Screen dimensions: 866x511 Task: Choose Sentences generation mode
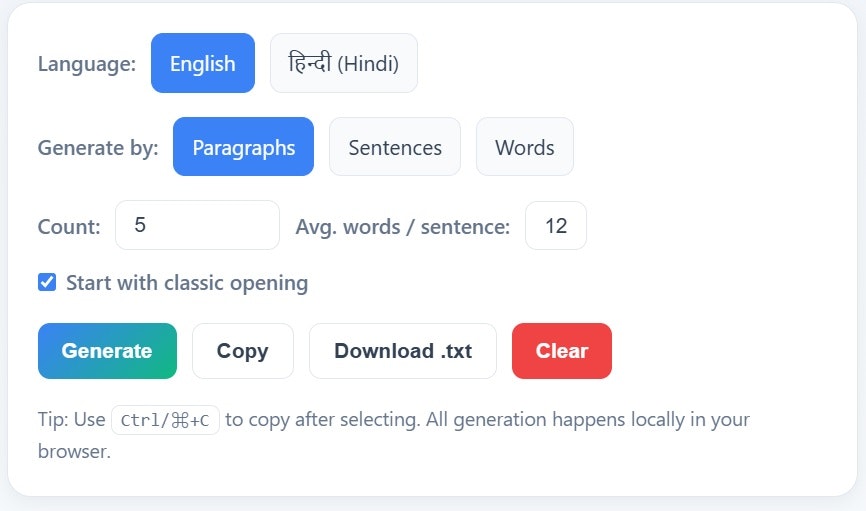pyautogui.click(x=395, y=146)
